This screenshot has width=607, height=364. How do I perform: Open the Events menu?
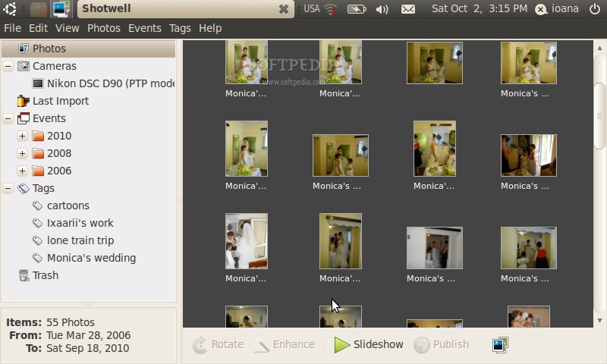click(145, 28)
